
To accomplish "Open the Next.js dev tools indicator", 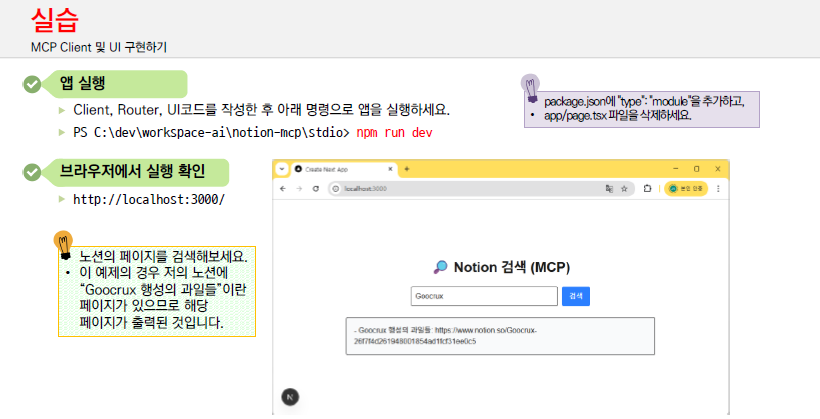I will point(290,397).
